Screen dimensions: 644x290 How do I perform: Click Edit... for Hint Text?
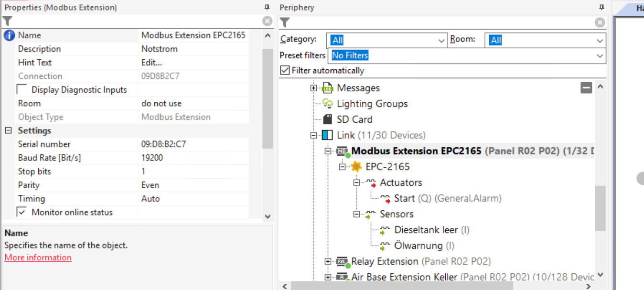[152, 63]
